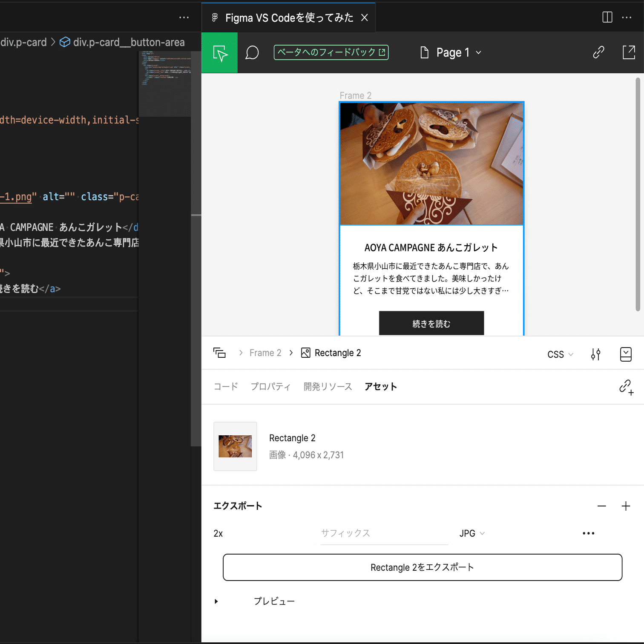Image resolution: width=644 pixels, height=644 pixels.
Task: Click the code suggestion panel icon beside sliders
Action: pos(626,354)
